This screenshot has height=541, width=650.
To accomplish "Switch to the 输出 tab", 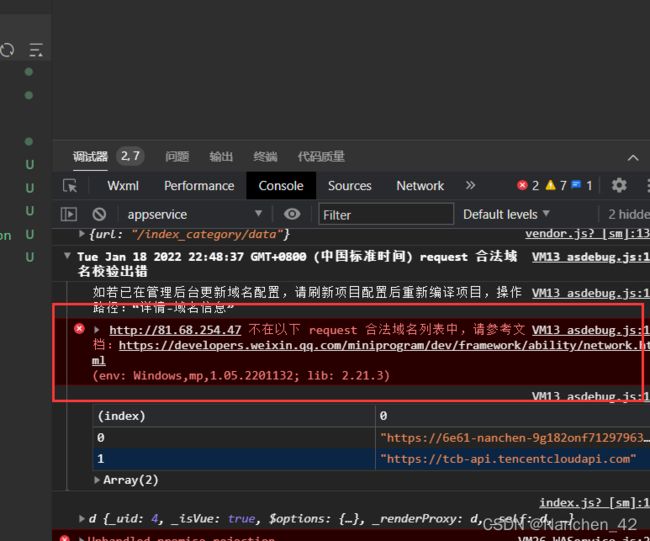I will point(221,157).
